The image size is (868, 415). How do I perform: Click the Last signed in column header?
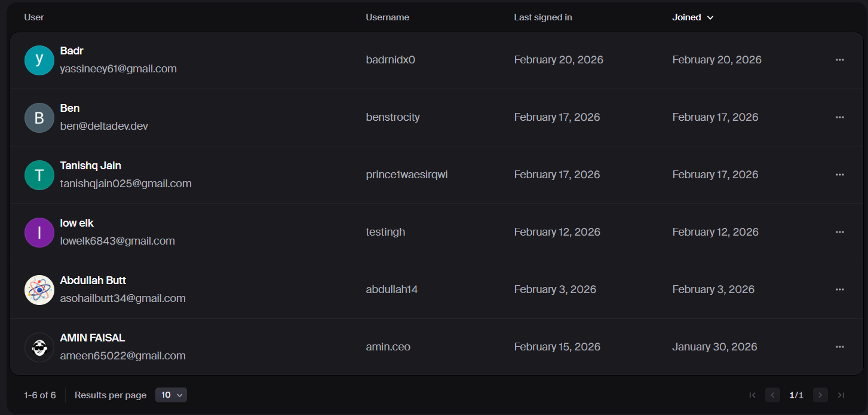click(542, 17)
